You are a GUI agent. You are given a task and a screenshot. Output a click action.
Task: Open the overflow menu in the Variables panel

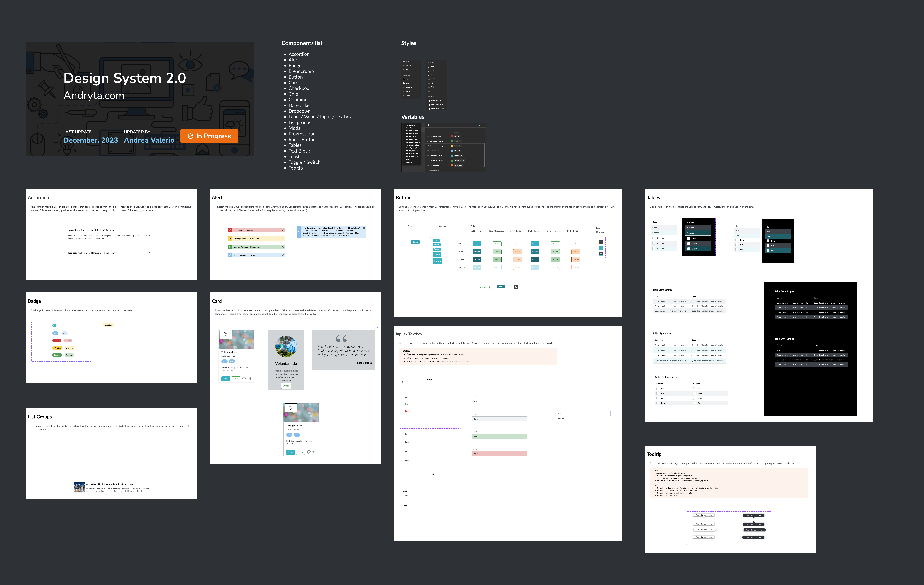click(x=423, y=125)
